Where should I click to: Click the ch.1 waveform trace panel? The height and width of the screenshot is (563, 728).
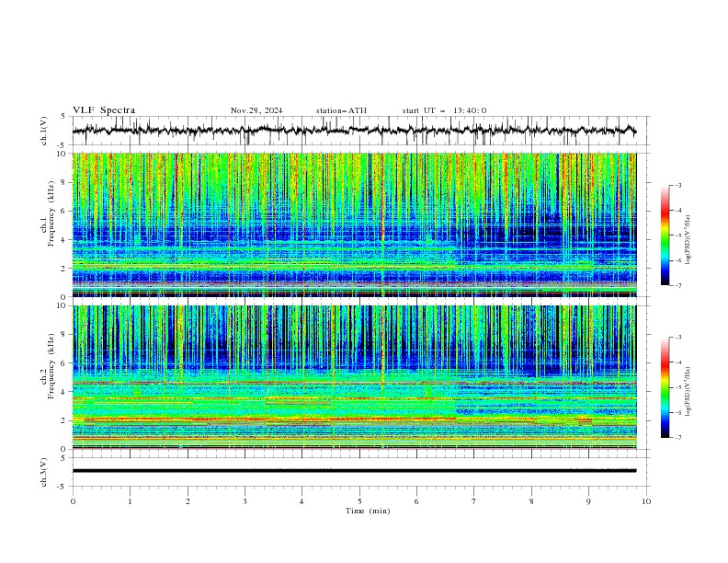coord(360,131)
